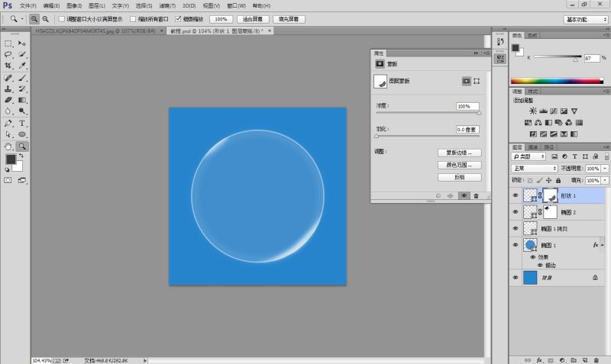
Task: Select the Hand tool in toolbox
Action: [x=8, y=145]
